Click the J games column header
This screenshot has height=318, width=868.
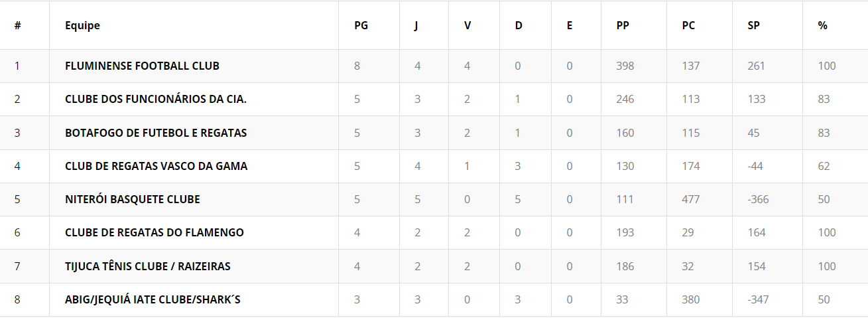click(416, 26)
